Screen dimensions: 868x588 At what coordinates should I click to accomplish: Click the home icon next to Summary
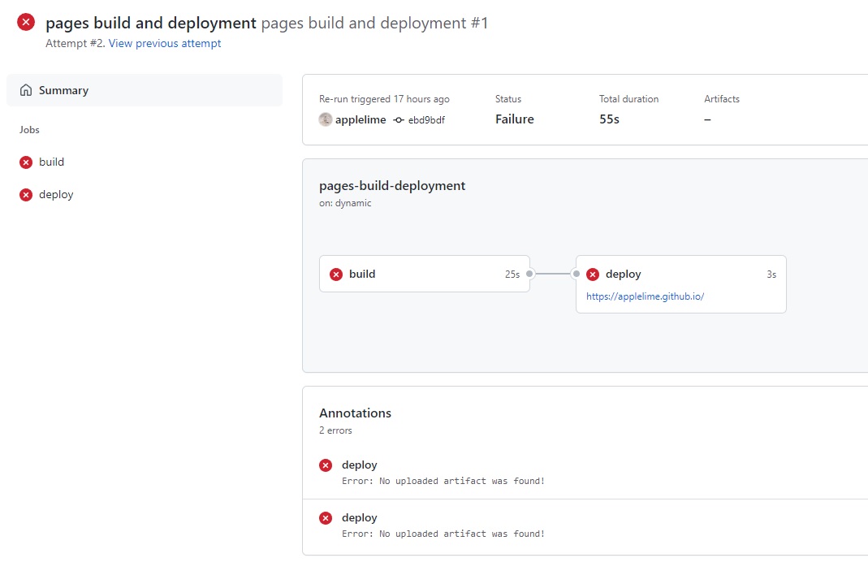pos(26,90)
